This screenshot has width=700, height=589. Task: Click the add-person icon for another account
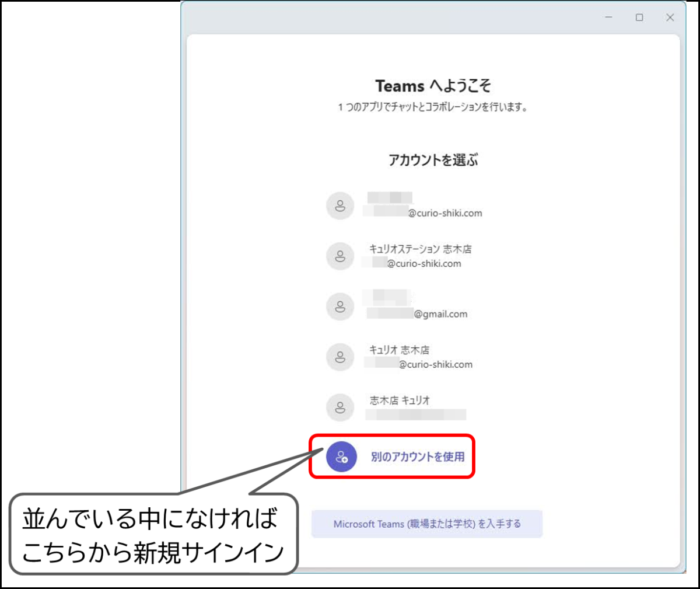pyautogui.click(x=341, y=456)
